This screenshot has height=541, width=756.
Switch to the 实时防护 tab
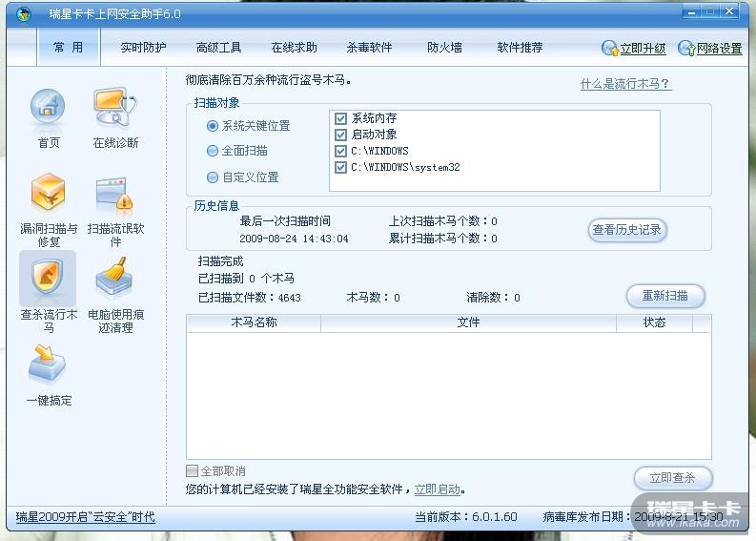pyautogui.click(x=143, y=48)
